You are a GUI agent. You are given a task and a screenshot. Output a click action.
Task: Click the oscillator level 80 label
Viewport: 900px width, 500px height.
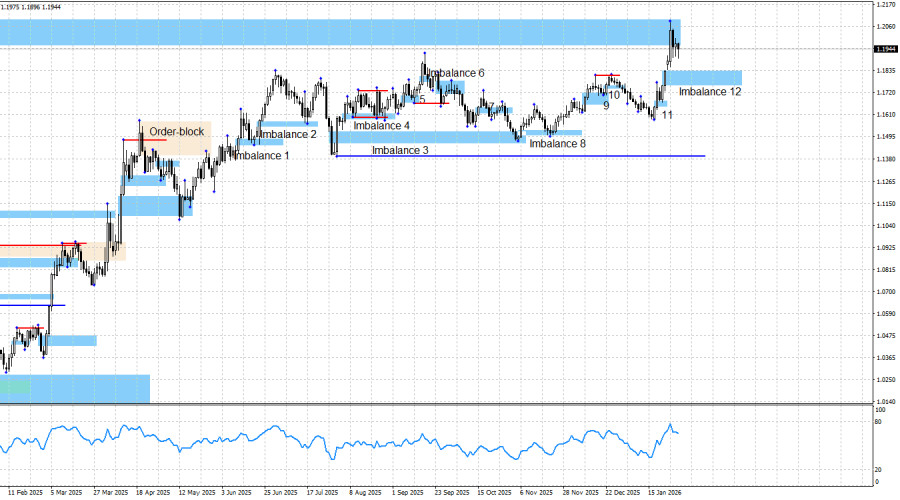[x=879, y=423]
